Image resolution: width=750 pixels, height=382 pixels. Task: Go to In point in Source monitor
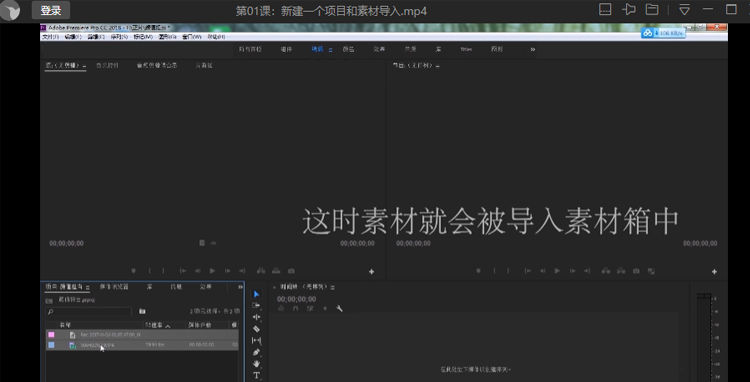pyautogui.click(x=183, y=271)
